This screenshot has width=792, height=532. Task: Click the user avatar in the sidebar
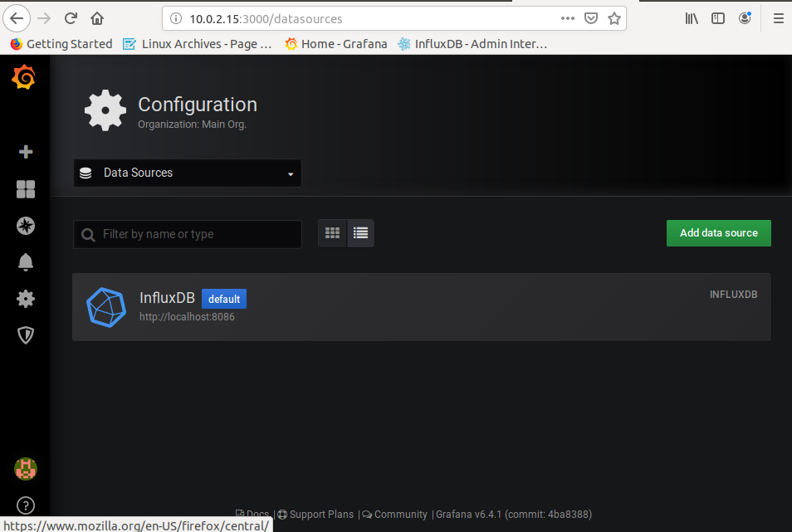coord(25,469)
